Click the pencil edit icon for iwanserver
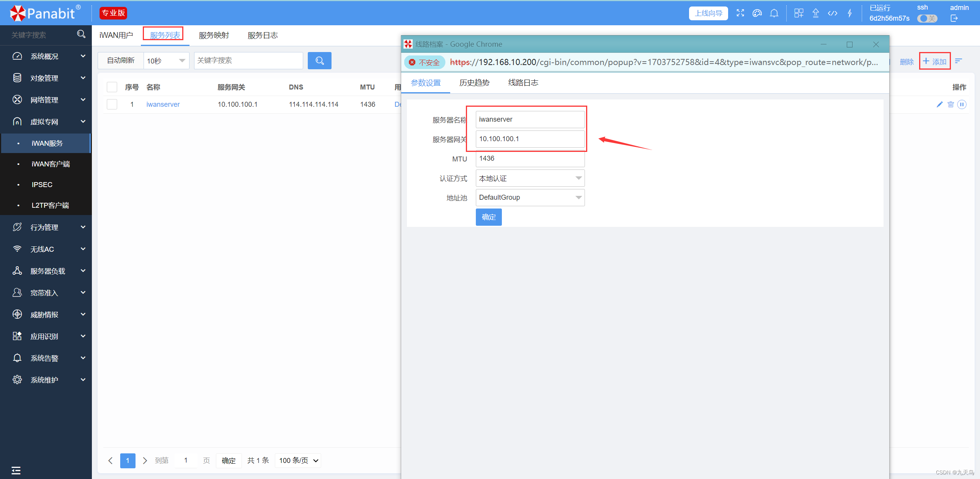This screenshot has height=479, width=980. point(939,104)
